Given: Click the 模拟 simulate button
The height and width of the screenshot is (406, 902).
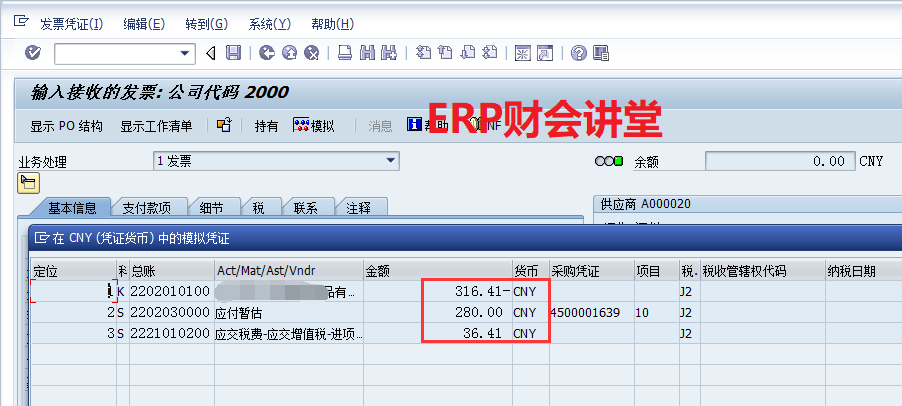Looking at the screenshot, I should [x=313, y=126].
